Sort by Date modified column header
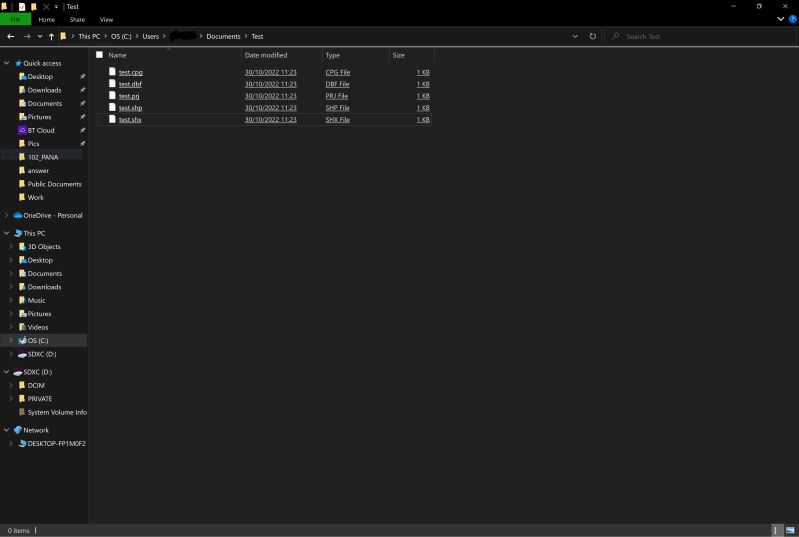Screen dimensions: 799x537 (266, 55)
